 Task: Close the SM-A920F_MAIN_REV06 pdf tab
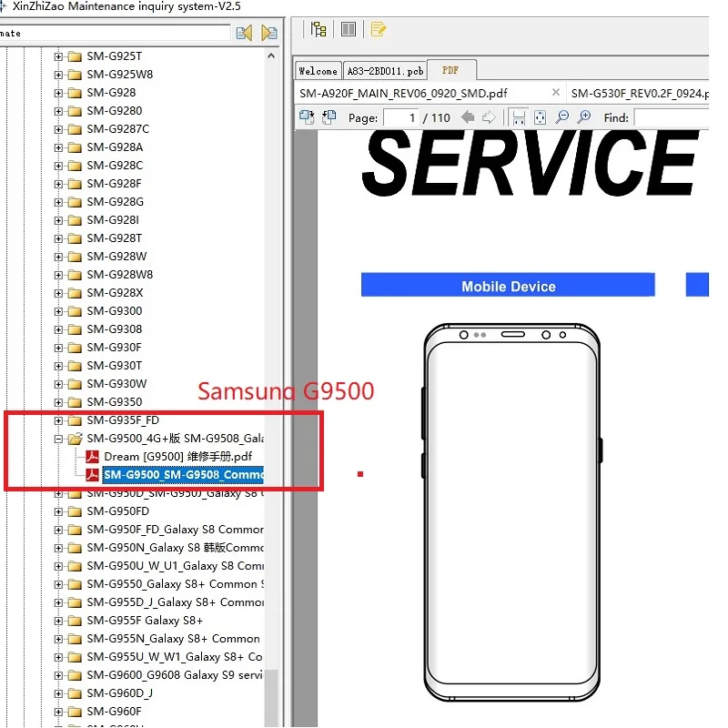pyautogui.click(x=555, y=92)
